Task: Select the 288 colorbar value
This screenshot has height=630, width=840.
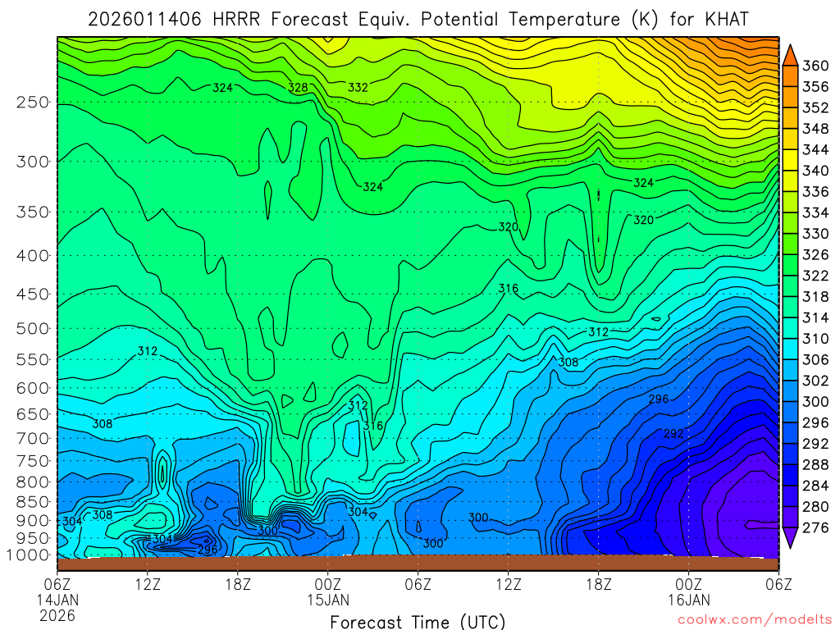Action: (x=815, y=464)
